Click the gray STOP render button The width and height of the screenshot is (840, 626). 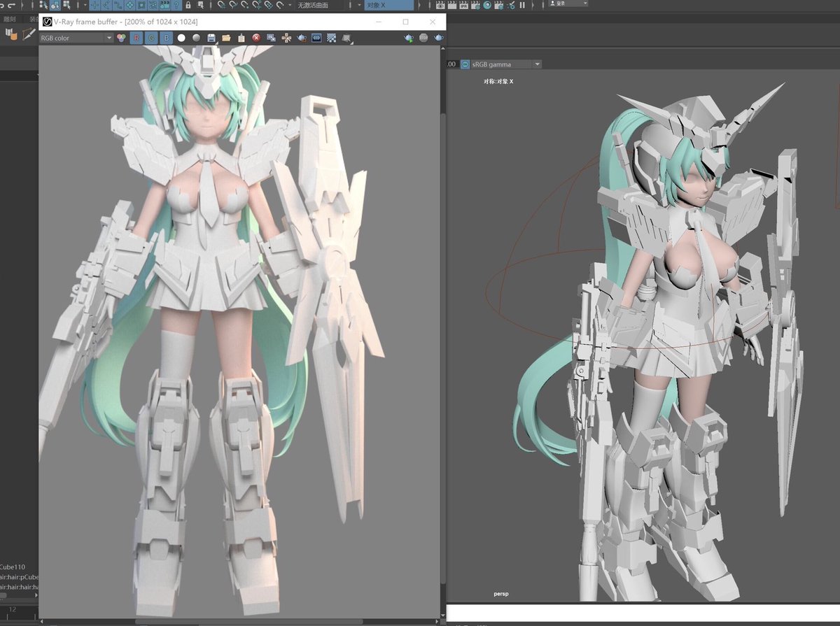423,38
